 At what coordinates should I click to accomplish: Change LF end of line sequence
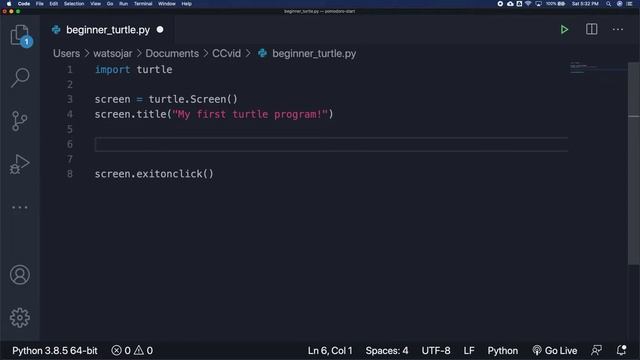(469, 351)
